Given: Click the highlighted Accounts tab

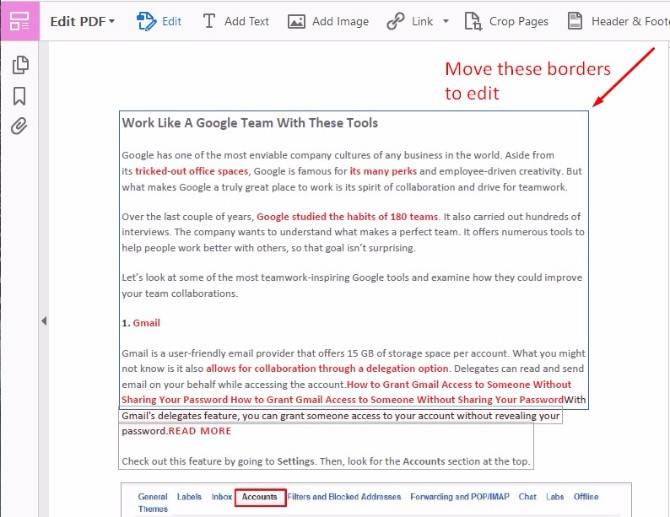Looking at the screenshot, I should [x=260, y=497].
